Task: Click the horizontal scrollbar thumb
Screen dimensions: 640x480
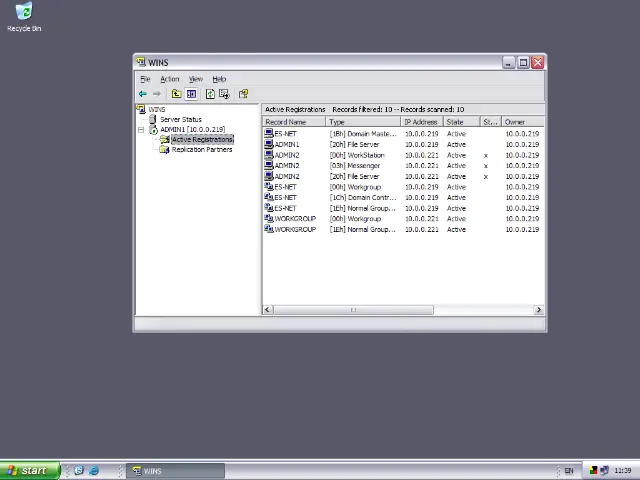Action: (353, 310)
